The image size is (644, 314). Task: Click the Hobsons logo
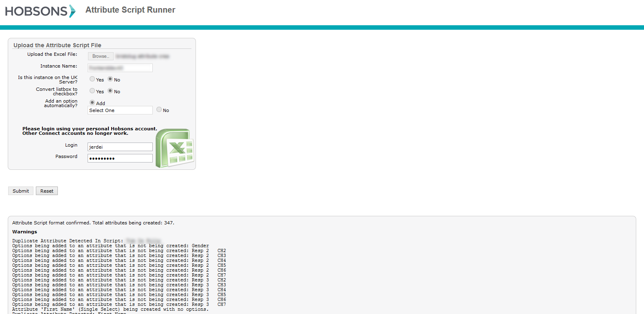click(40, 11)
